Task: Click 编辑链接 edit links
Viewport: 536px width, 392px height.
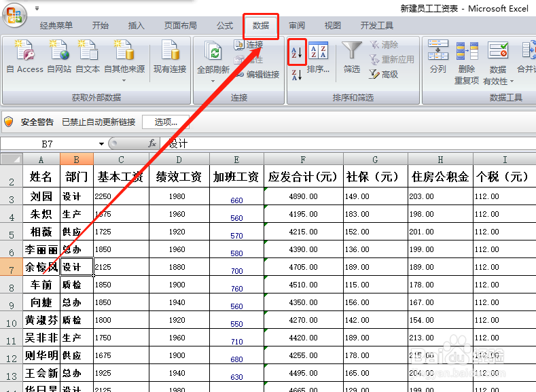Action: pos(257,74)
